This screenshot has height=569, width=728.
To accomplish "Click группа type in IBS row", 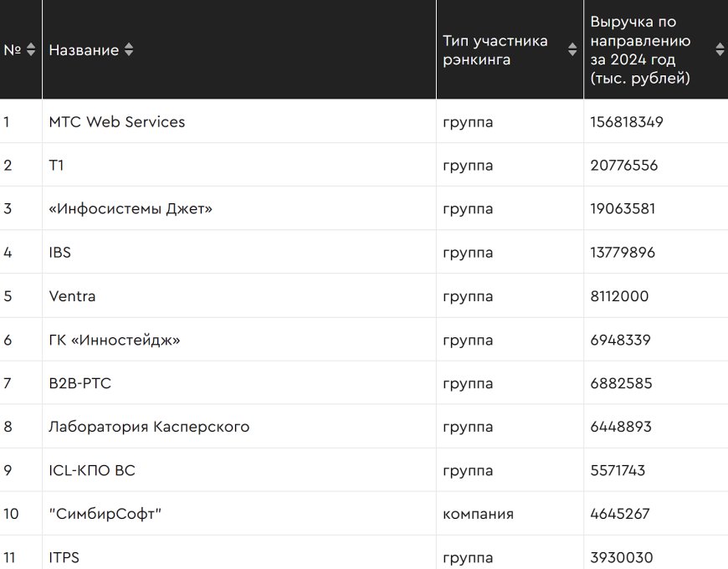I will (468, 254).
